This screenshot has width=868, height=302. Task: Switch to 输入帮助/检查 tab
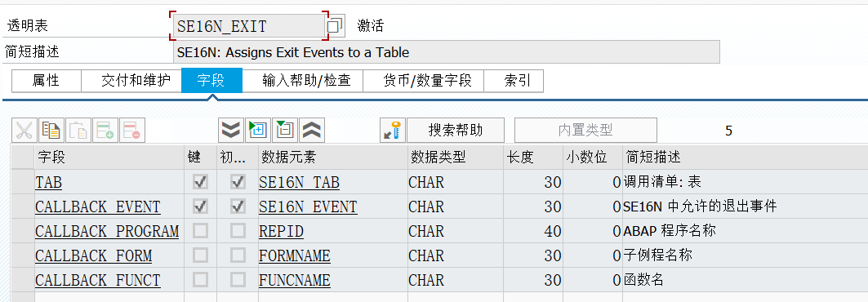[x=303, y=81]
